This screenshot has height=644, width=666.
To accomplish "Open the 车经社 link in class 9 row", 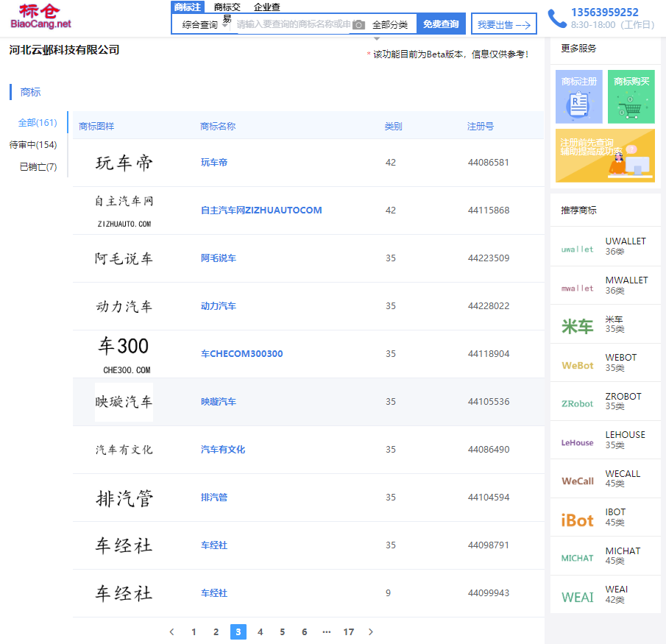I will (214, 593).
